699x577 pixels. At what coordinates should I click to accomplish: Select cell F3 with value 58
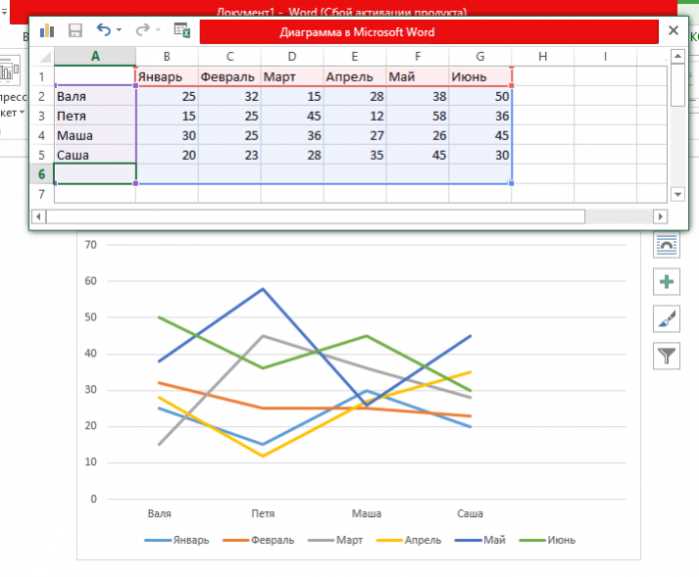(417, 116)
